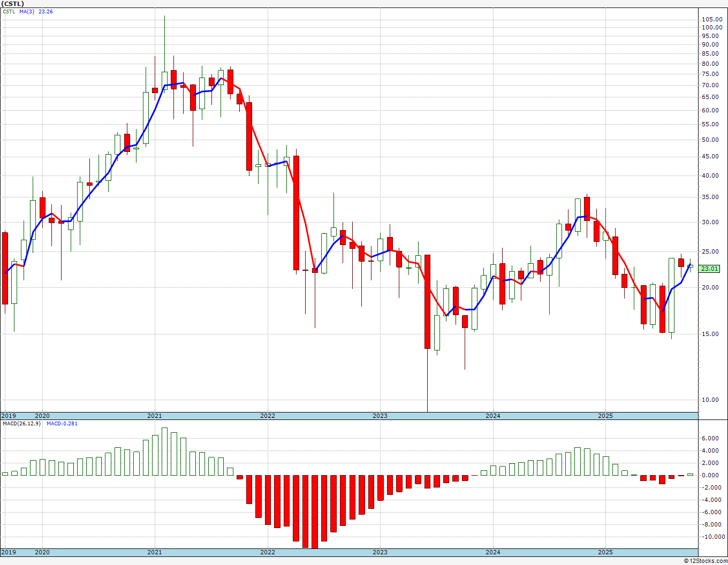Select the 85.00 price axis label

tap(710, 54)
